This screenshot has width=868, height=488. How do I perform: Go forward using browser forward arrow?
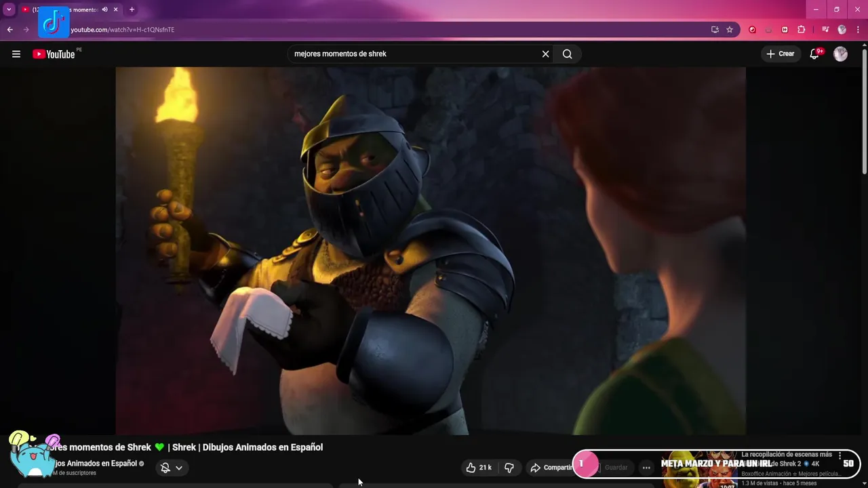(26, 30)
